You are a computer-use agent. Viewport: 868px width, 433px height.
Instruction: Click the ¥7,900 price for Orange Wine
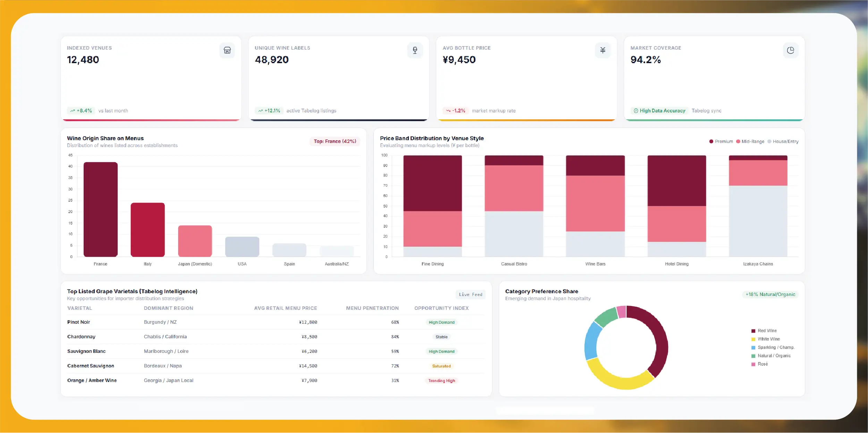click(309, 381)
